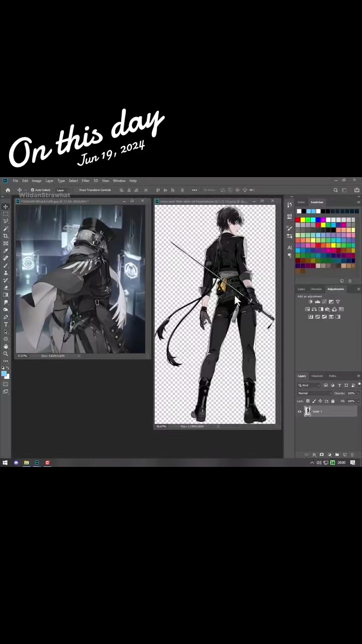
Task: Pick the Horizontal Type tool
Action: click(6, 324)
